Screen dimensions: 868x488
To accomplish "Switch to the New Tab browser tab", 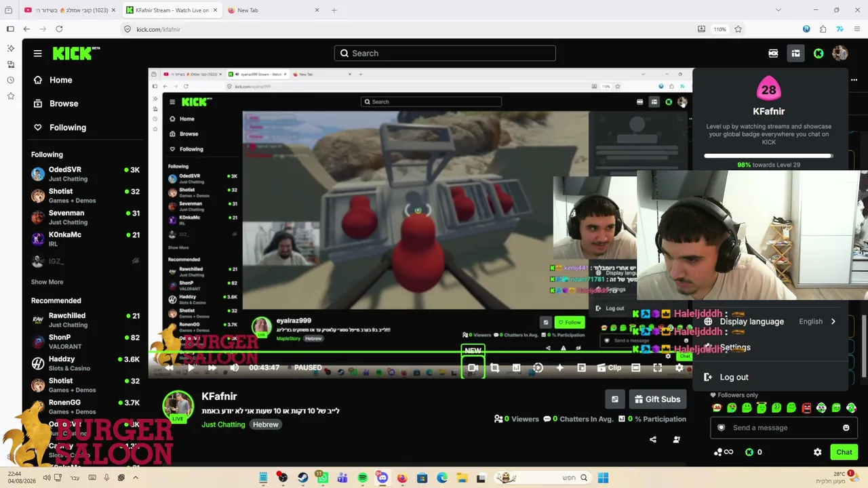I will pyautogui.click(x=273, y=10).
